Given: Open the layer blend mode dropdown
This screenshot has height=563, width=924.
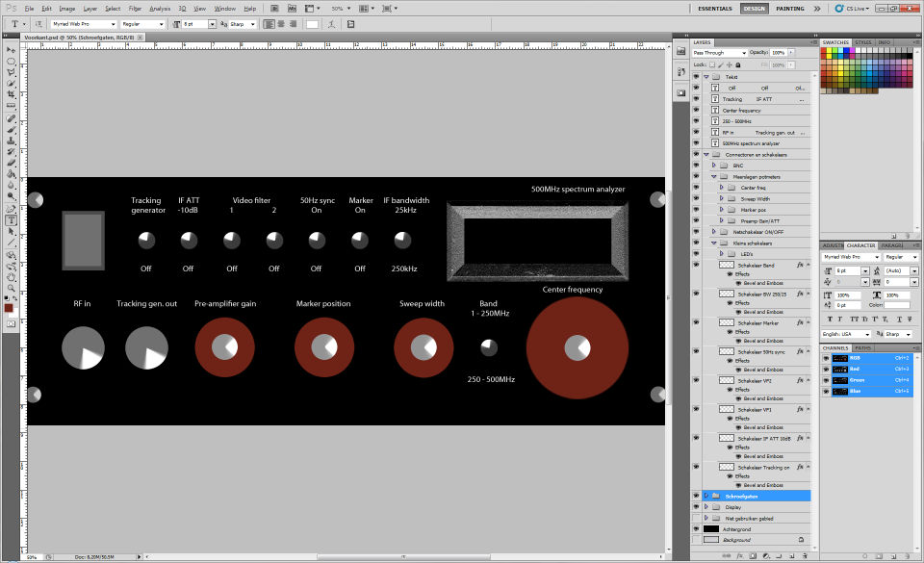Looking at the screenshot, I should point(720,52).
